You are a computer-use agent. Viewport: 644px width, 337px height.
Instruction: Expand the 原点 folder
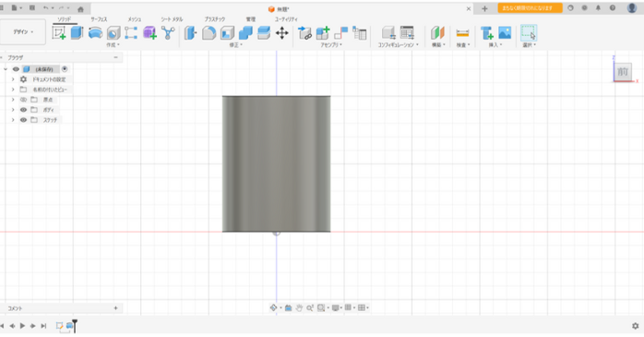13,100
